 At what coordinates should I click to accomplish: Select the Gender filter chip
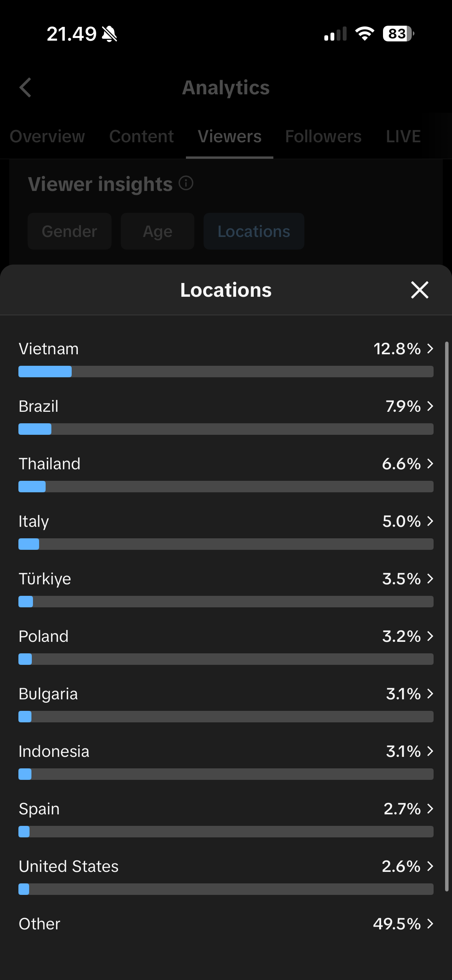click(69, 231)
